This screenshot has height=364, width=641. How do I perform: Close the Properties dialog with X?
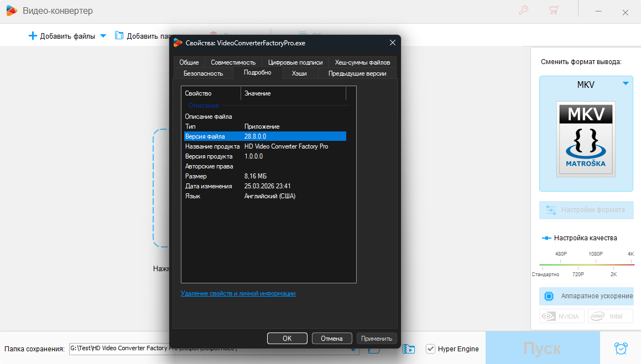[393, 43]
